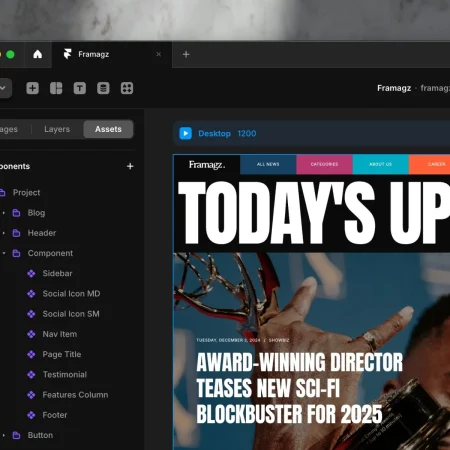Click the Tuesday, December date text
The width and height of the screenshot is (450, 450).
pos(228,340)
